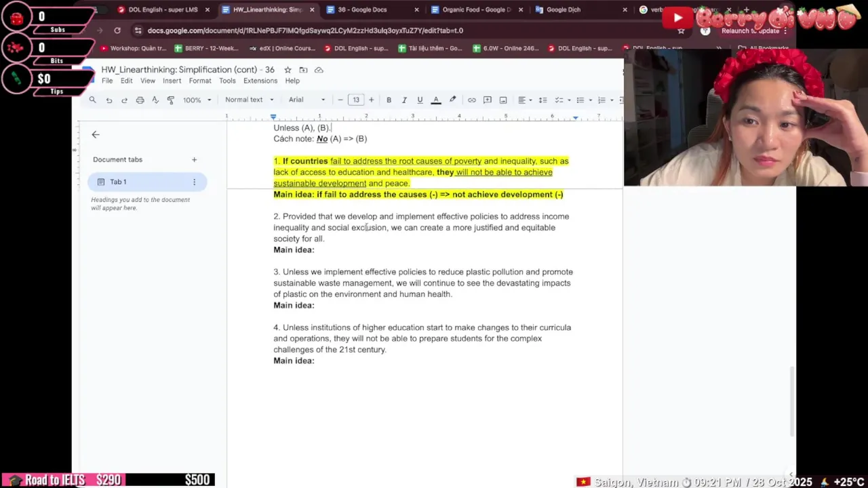Viewport: 868px width, 488px height.
Task: Open the bulleted list dropdown arrow
Action: point(590,100)
